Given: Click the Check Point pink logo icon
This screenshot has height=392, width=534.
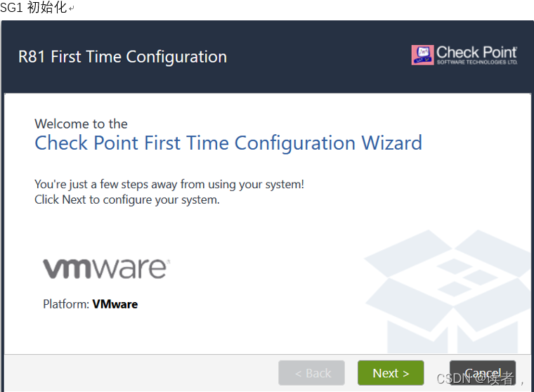Looking at the screenshot, I should pos(422,55).
